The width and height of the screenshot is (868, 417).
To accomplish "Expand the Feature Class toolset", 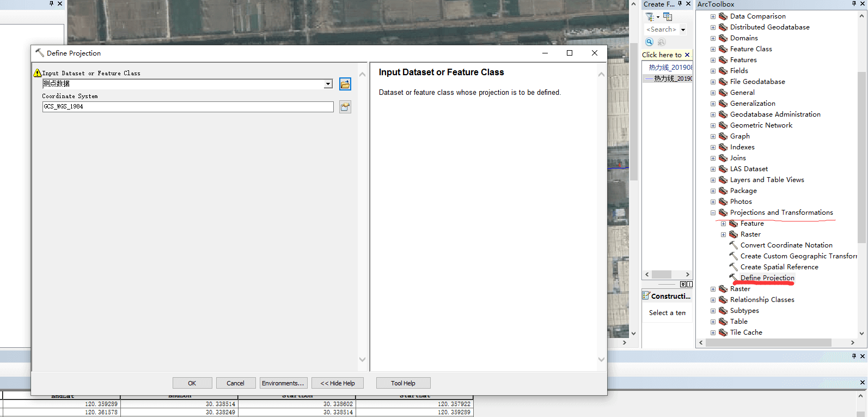I will click(x=713, y=49).
